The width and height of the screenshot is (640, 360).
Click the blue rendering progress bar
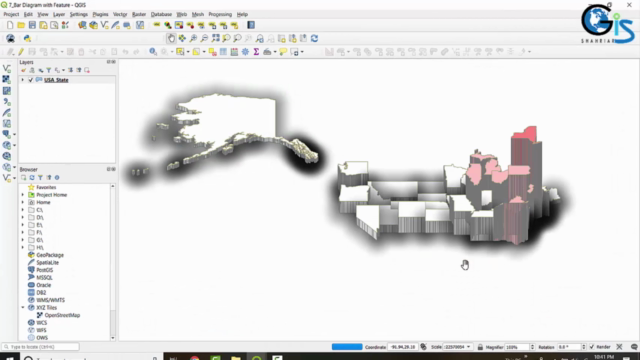tap(347, 347)
